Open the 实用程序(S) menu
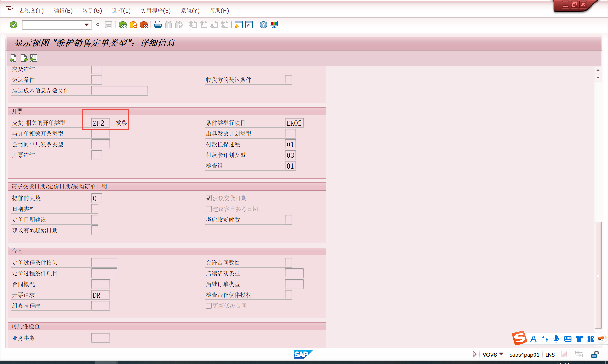Screen dimensions: 608x364 tap(155, 11)
